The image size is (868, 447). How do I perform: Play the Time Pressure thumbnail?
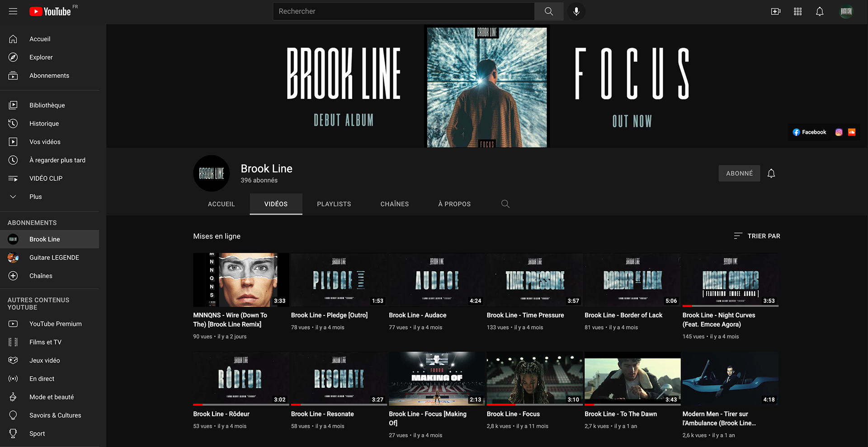coord(535,280)
